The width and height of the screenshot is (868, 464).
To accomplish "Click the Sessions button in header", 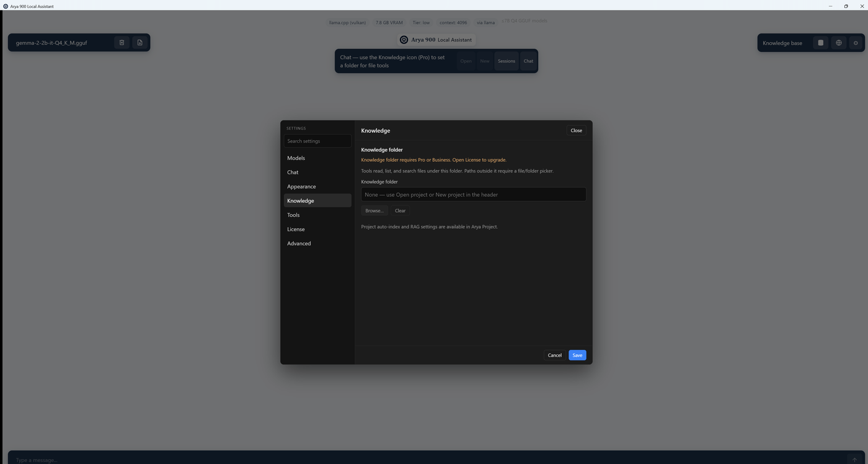I will (x=507, y=61).
